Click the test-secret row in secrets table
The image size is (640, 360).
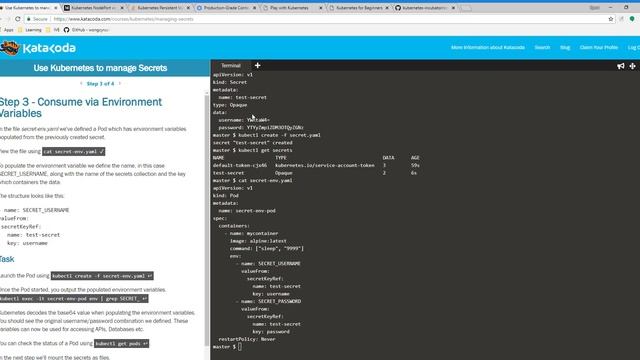point(315,173)
